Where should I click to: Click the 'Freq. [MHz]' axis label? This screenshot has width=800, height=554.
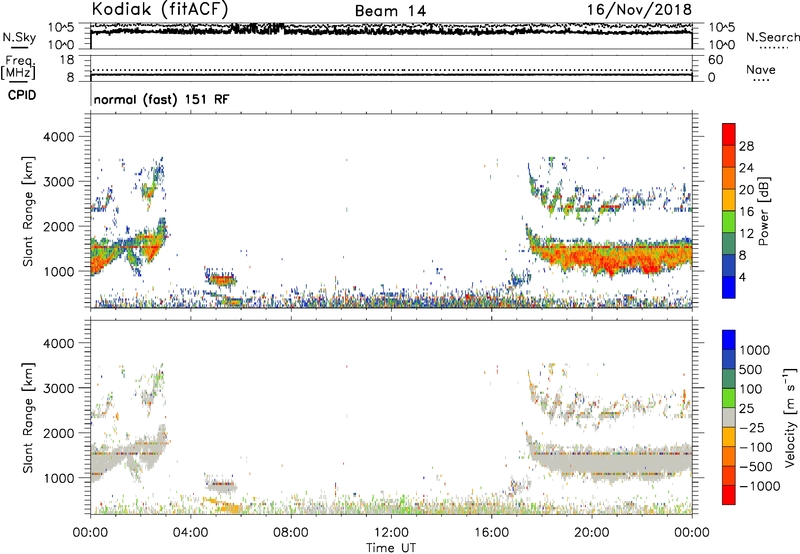pyautogui.click(x=18, y=68)
